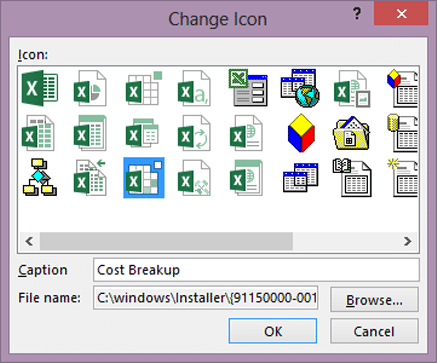The image size is (437, 363).
Task: Click the File name path field
Action: point(206,298)
